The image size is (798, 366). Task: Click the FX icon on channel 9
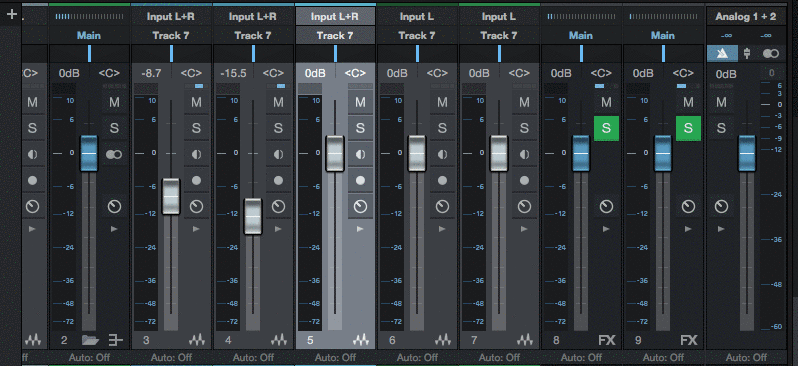pyautogui.click(x=689, y=340)
